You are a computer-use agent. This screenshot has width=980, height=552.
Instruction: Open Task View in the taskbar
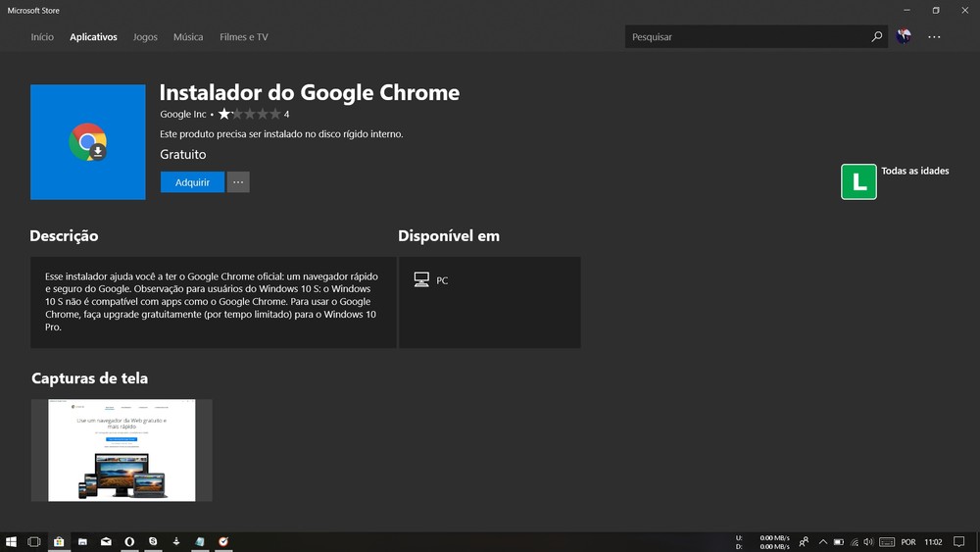coord(34,541)
